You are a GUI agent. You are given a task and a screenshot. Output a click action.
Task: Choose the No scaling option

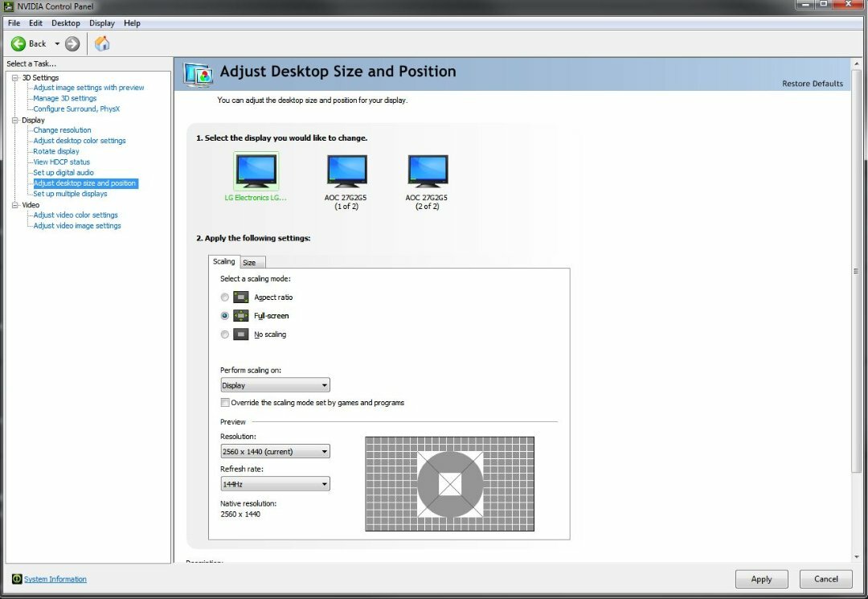point(225,334)
